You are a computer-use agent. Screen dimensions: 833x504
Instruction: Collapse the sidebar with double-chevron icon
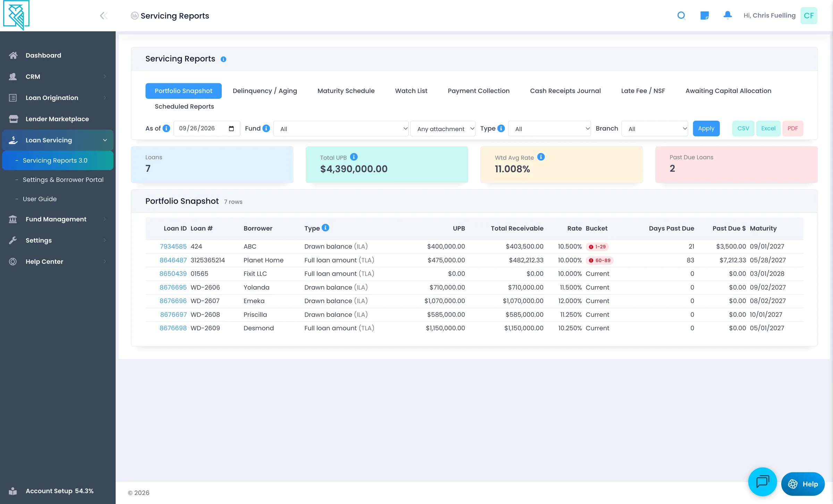point(103,16)
